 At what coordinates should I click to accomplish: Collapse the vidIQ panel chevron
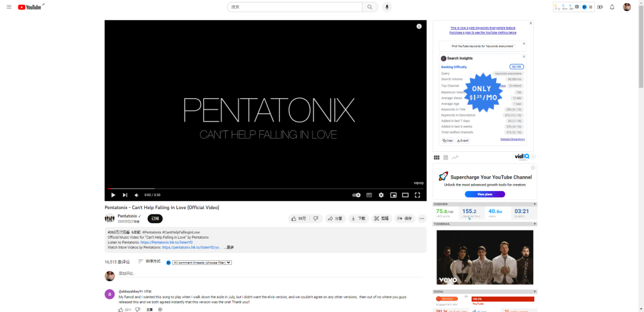(x=533, y=157)
